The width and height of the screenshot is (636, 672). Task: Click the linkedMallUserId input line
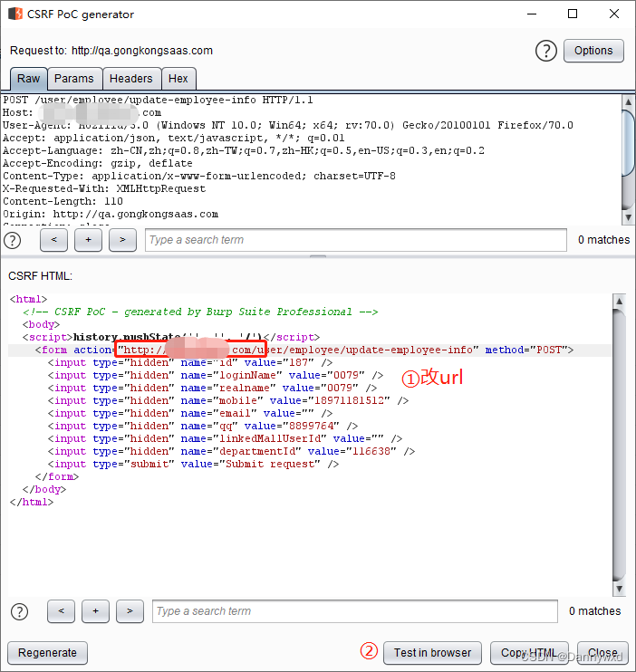coord(226,439)
